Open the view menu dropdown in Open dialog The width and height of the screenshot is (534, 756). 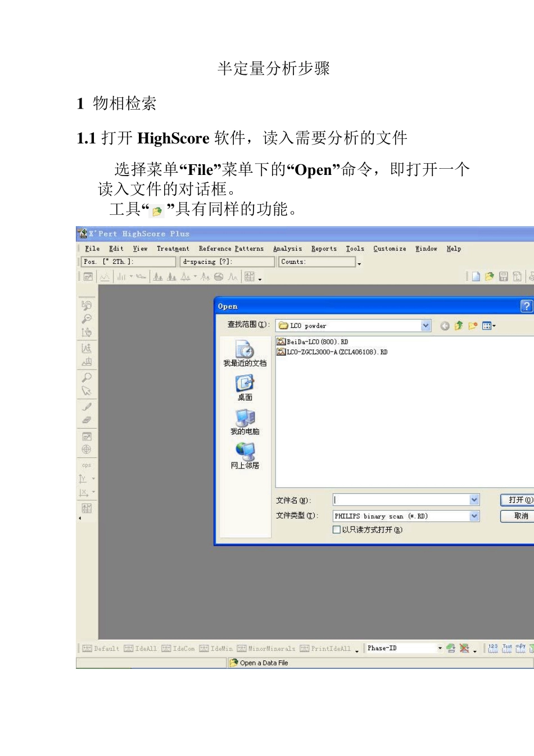[489, 326]
